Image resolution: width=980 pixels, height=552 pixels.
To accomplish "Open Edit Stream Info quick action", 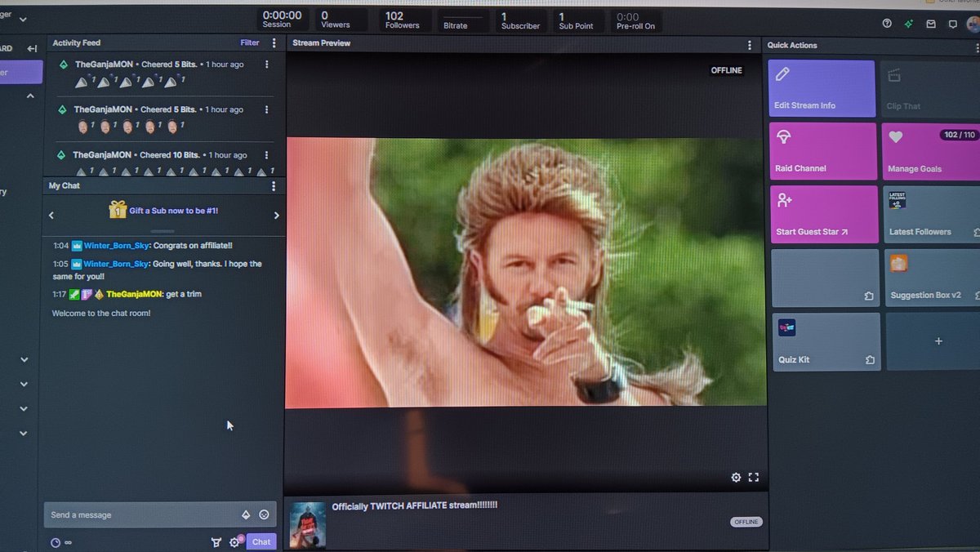I will click(x=822, y=88).
